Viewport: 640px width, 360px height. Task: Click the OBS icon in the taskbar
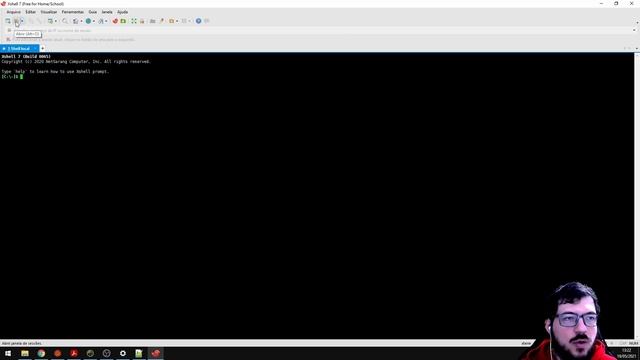tap(107, 353)
